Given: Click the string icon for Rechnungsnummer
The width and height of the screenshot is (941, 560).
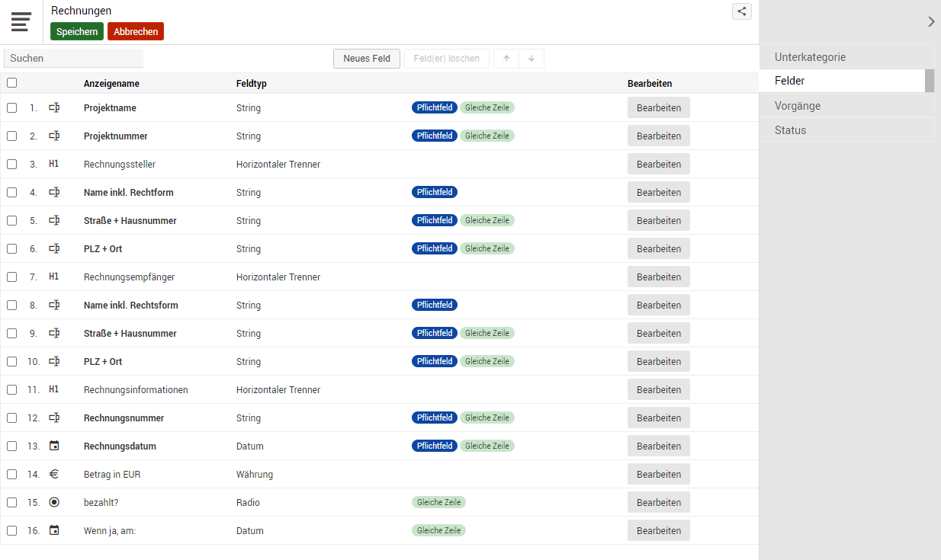Looking at the screenshot, I should 54,418.
